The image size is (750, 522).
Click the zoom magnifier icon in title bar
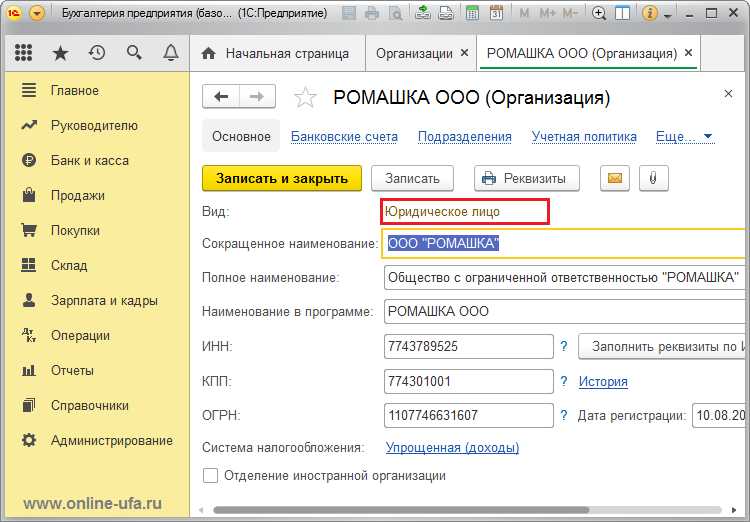[x=598, y=13]
